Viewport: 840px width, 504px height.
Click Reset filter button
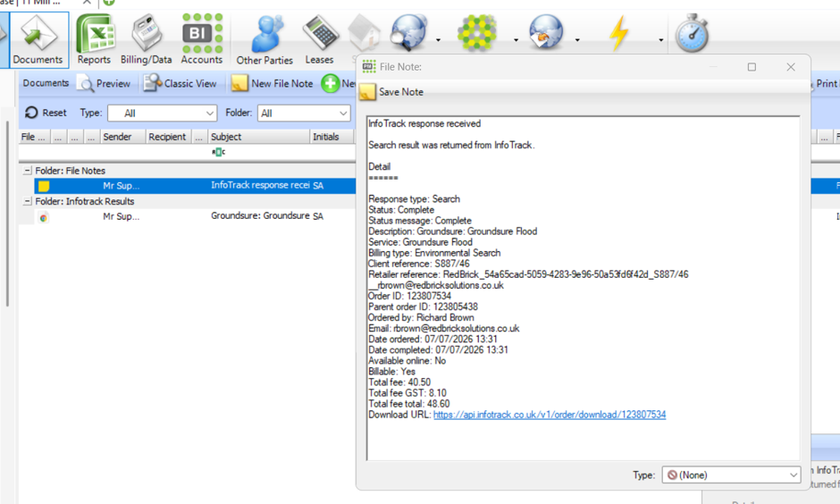pyautogui.click(x=46, y=113)
